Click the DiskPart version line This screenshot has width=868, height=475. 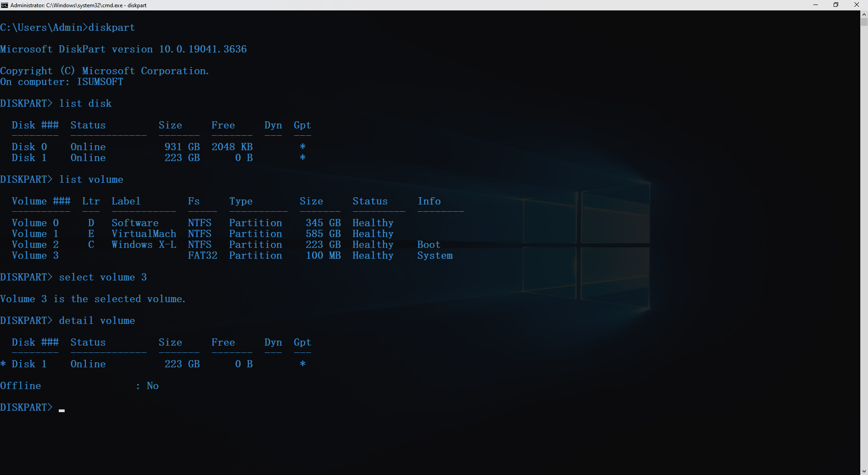click(x=123, y=49)
